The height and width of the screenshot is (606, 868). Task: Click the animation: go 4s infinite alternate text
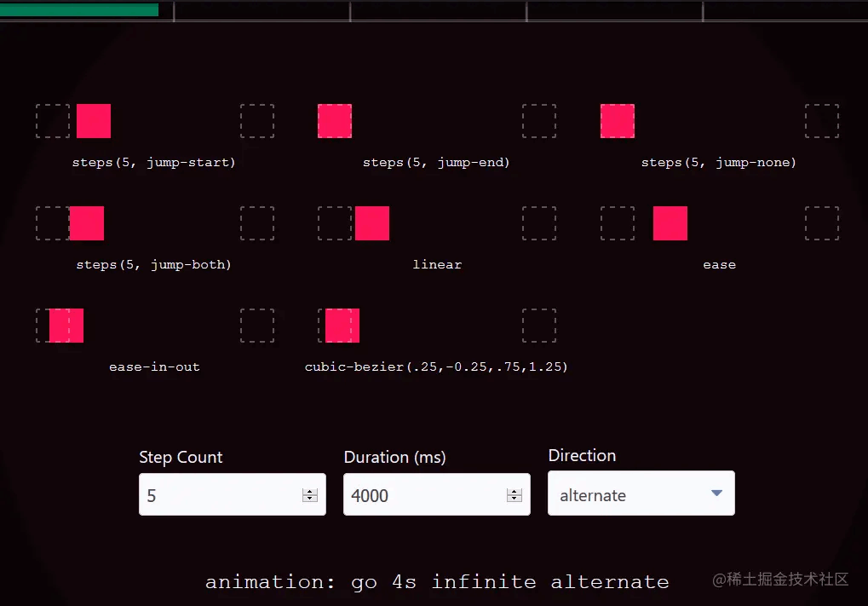[436, 582]
